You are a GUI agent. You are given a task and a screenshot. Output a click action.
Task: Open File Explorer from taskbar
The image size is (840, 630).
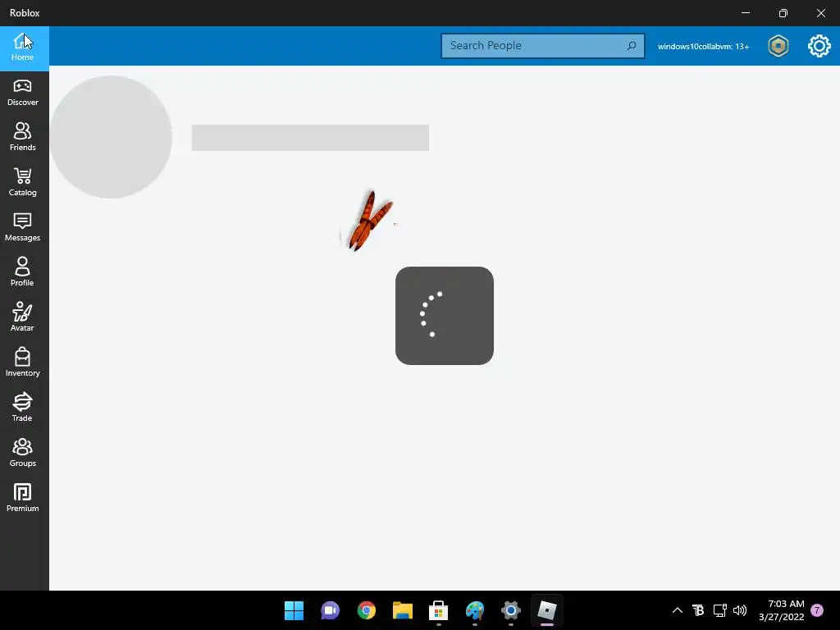tap(402, 610)
